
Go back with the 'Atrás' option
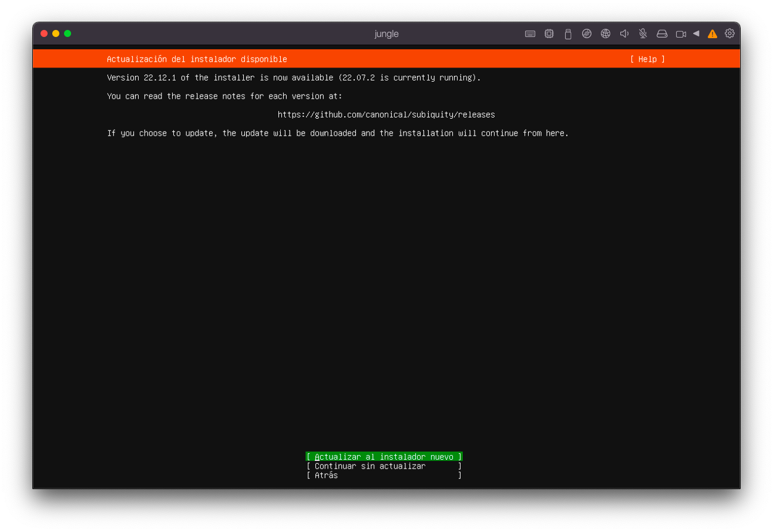[384, 476]
